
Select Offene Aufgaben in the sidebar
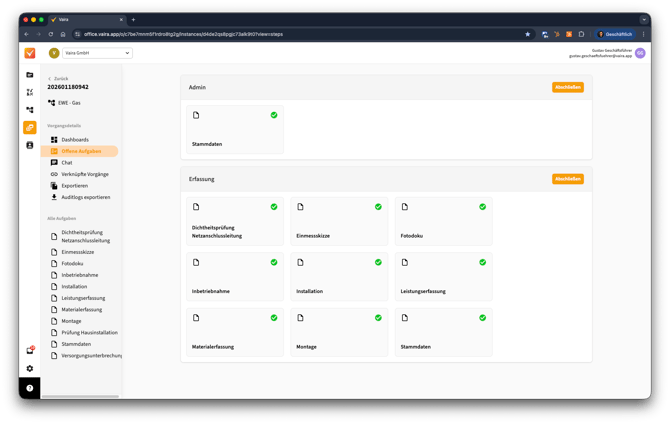pos(81,151)
